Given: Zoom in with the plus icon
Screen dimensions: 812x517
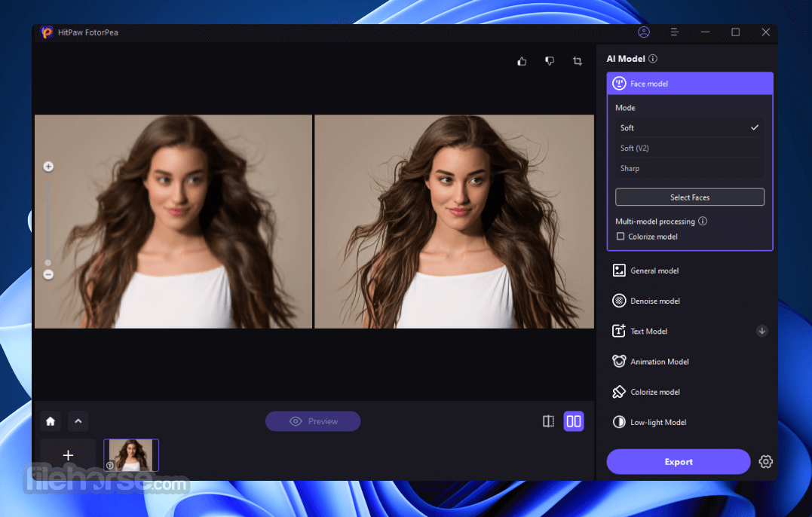Looking at the screenshot, I should coord(48,166).
